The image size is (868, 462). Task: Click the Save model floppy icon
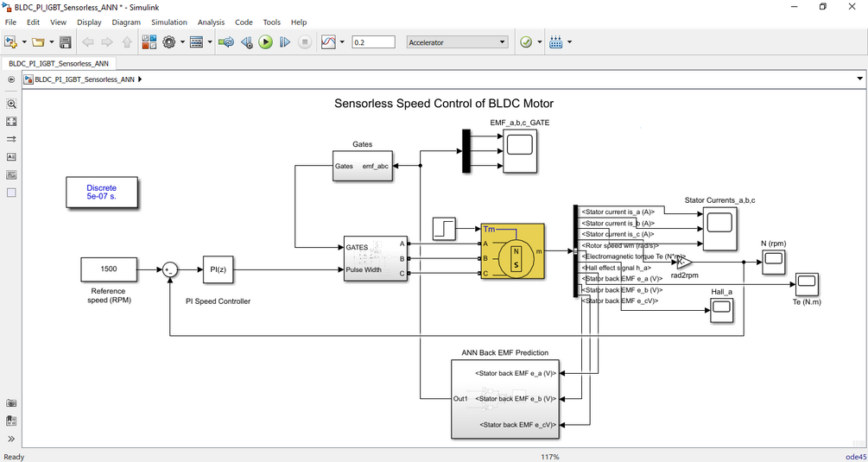pyautogui.click(x=66, y=42)
